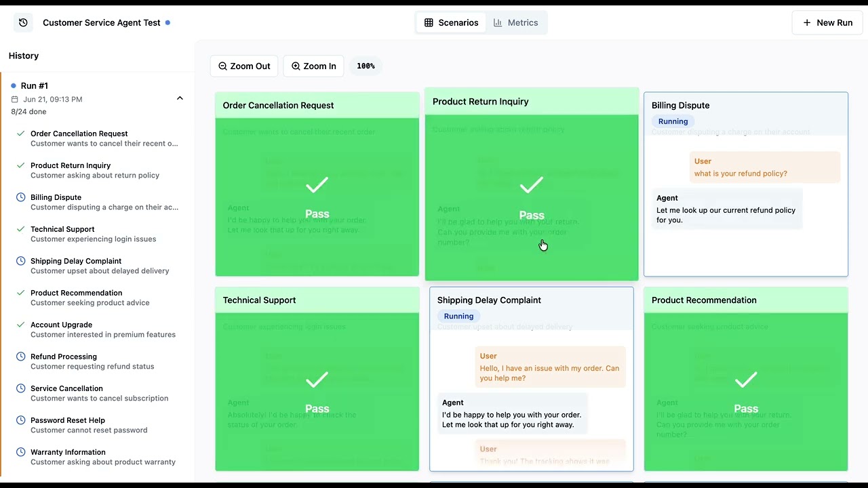This screenshot has height=488, width=868.
Task: Click Pass checkmark on Technical Support card
Action: (317, 380)
